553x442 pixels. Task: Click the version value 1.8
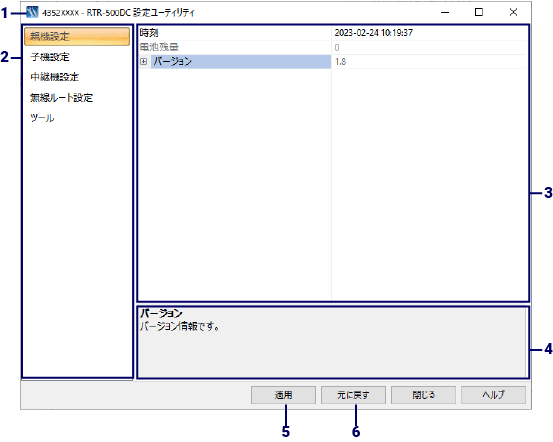click(x=340, y=62)
